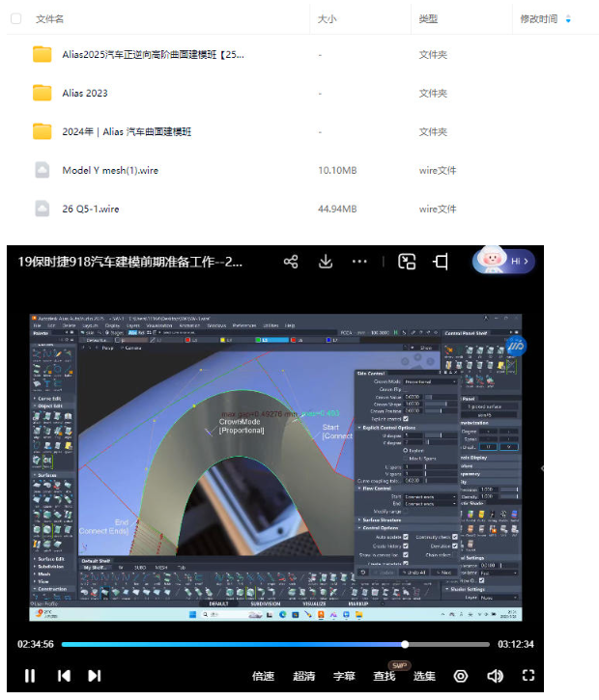The height and width of the screenshot is (700, 599).
Task: Click the crop/screenshot icon in the player header
Action: click(x=441, y=262)
